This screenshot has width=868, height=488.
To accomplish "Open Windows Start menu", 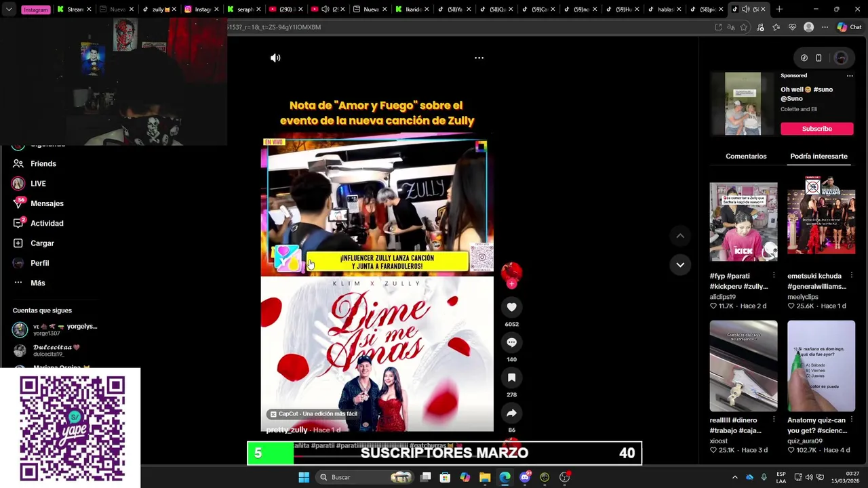I will (304, 477).
